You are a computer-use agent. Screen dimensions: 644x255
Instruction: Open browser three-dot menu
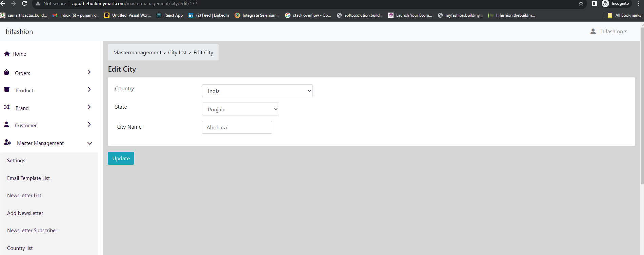click(639, 3)
